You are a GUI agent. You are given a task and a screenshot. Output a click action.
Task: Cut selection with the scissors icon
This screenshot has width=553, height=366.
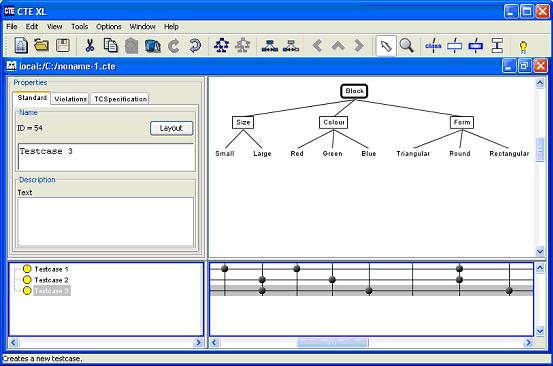pos(90,45)
